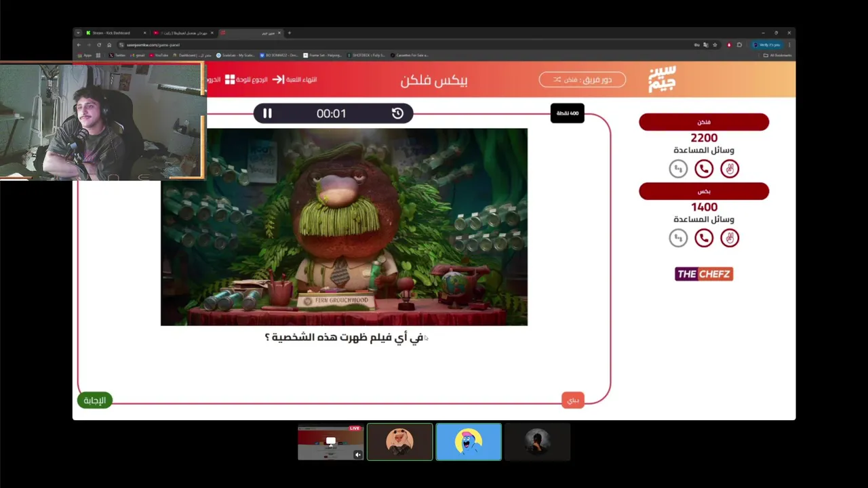Click the board grid icon
Viewport: 868px width, 488px height.
230,79
